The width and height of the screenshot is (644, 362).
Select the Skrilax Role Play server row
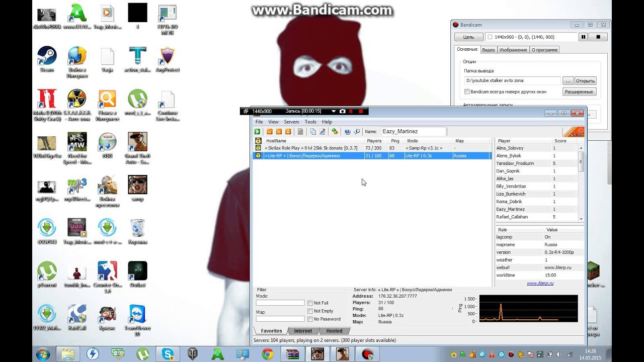pos(372,148)
